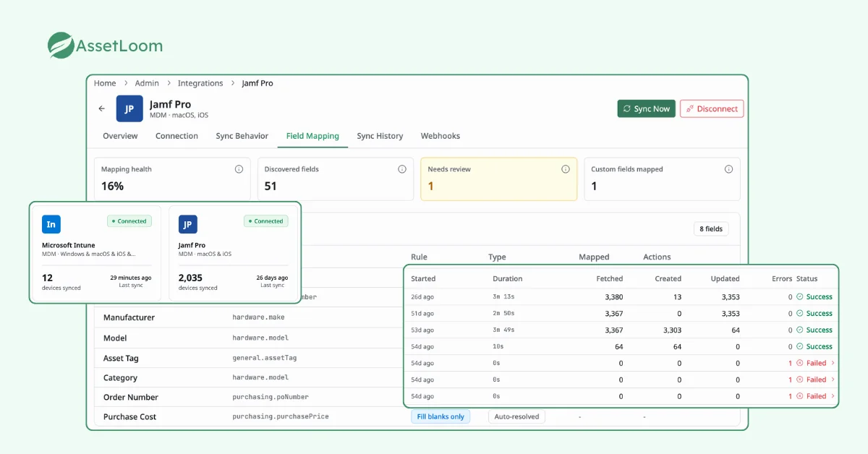Click the 51d ago started cell

422,314
